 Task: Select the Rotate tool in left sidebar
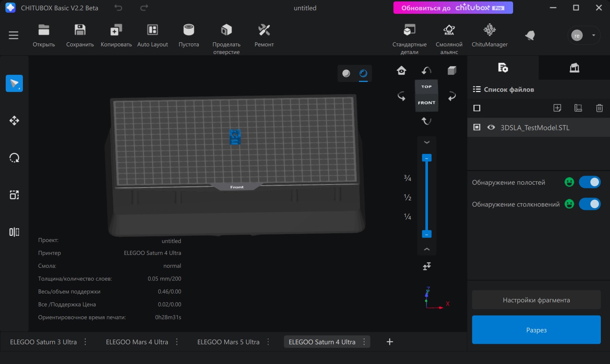14,158
